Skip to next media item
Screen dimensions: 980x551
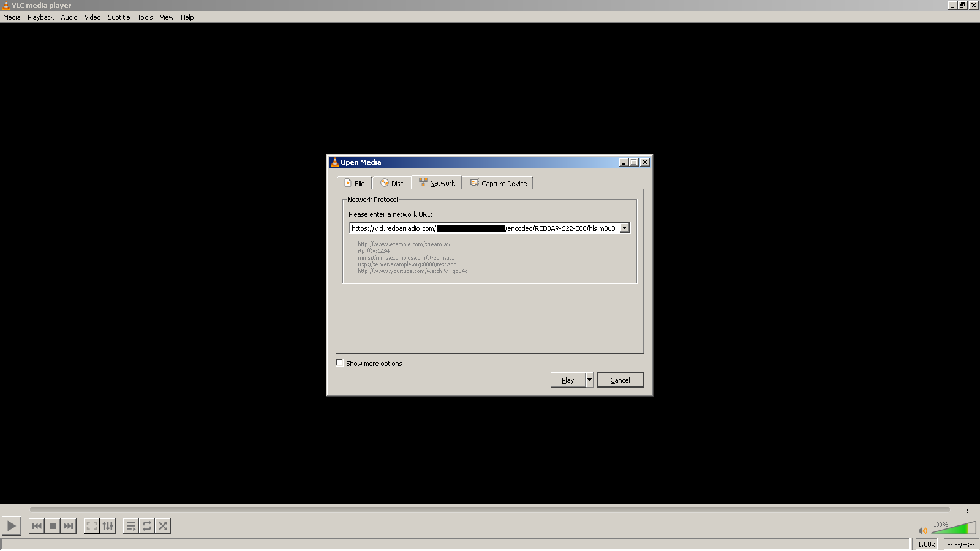[x=69, y=526]
